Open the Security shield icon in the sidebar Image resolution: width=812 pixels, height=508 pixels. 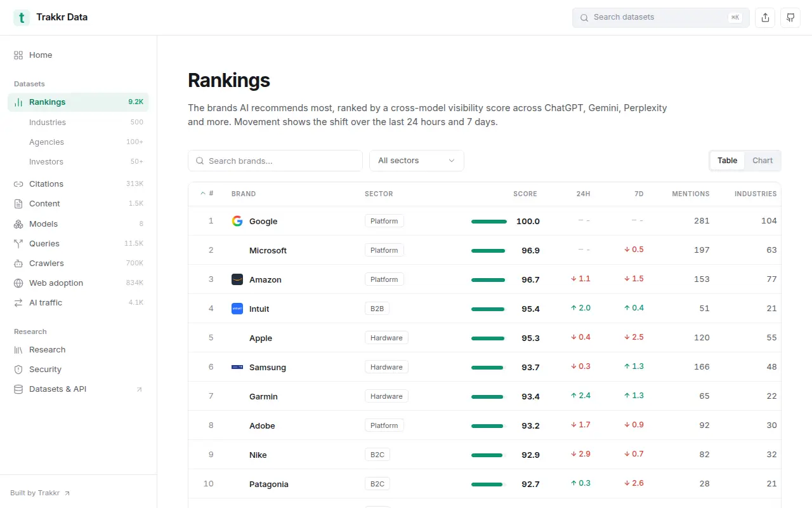click(18, 370)
